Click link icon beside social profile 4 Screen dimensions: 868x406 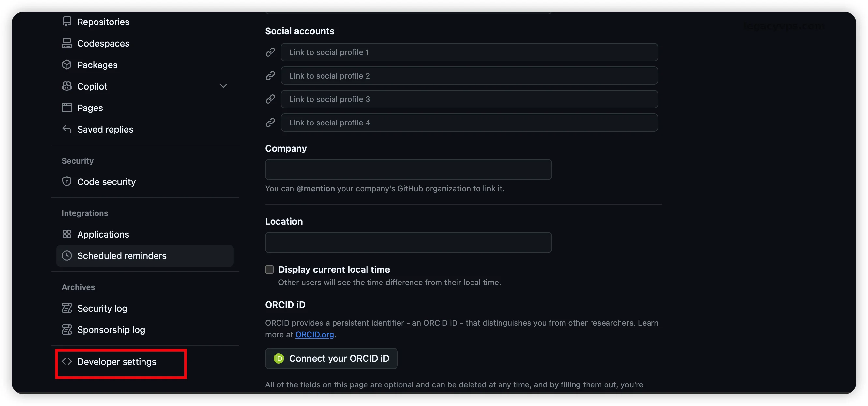(270, 123)
